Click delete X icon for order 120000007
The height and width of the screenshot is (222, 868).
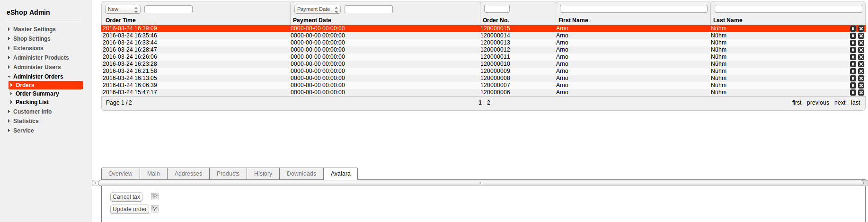[861, 85]
